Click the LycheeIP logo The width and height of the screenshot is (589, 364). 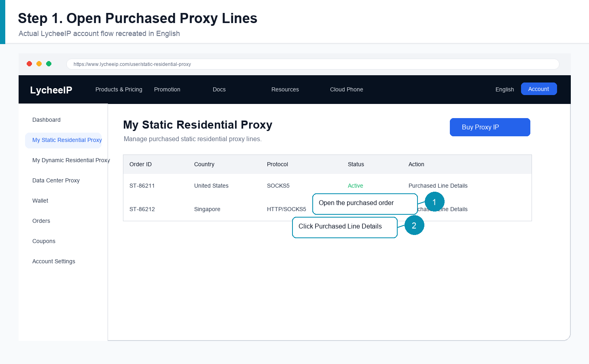click(x=51, y=90)
